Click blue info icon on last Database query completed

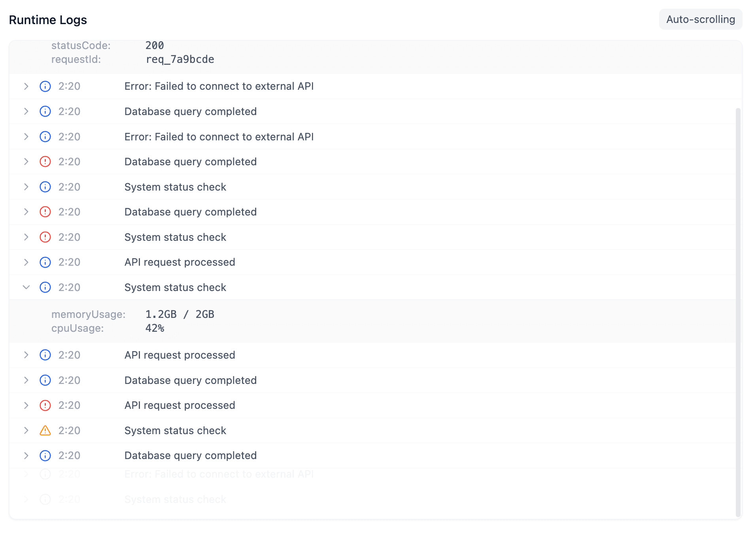(x=45, y=456)
